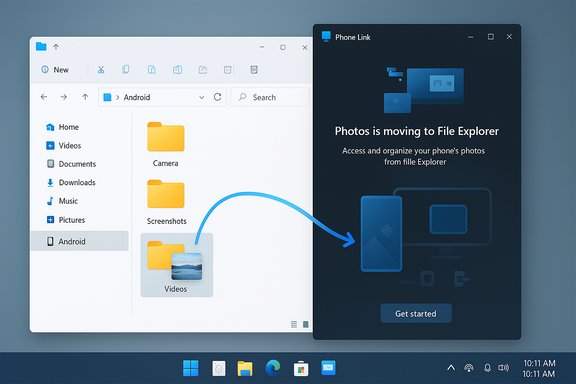The height and width of the screenshot is (384, 576).
Task: Maximize the File Explorer window
Action: (283, 47)
